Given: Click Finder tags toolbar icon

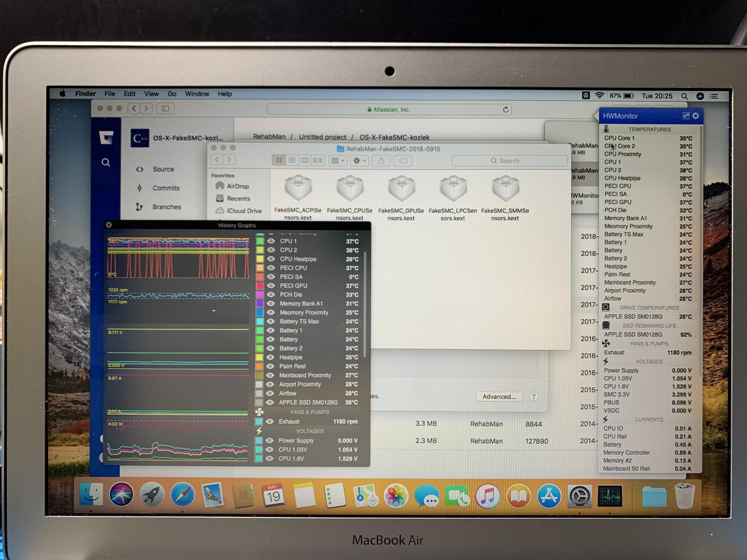Looking at the screenshot, I should [403, 161].
